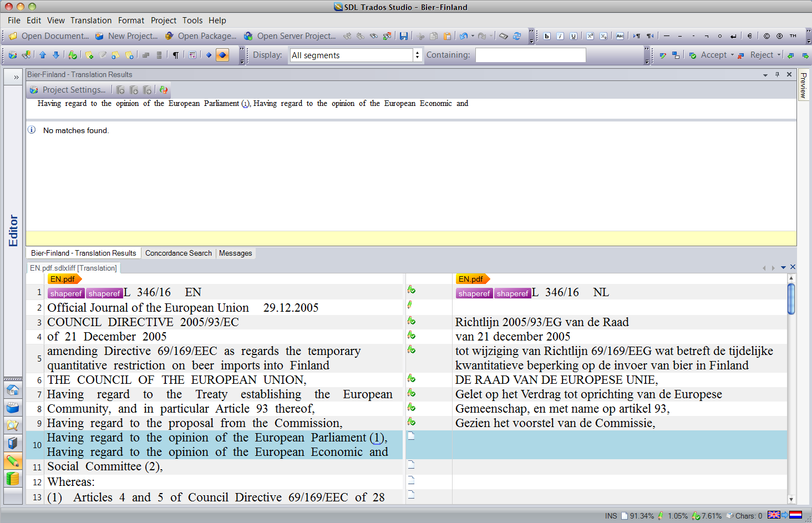Viewport: 812px width, 523px height.
Task: Click the Undo arrow icon
Action: pyautogui.click(x=463, y=36)
